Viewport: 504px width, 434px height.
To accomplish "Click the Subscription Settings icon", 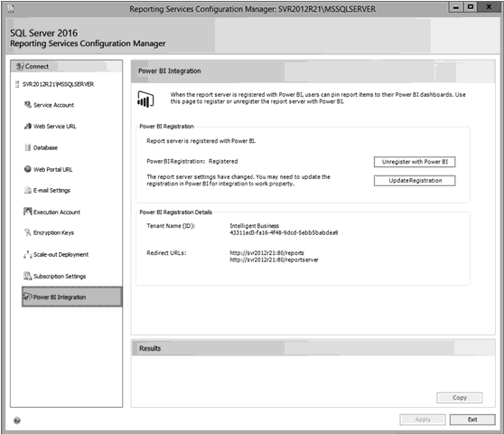I will (x=28, y=276).
